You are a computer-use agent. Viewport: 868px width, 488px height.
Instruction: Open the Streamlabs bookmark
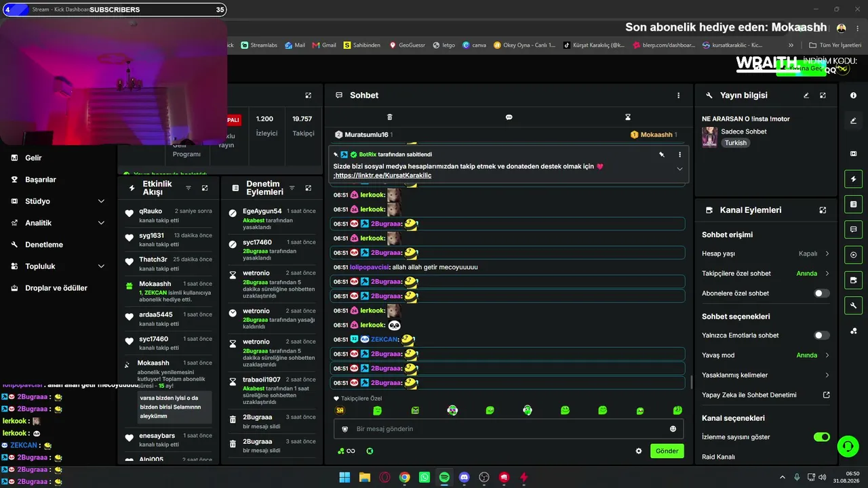259,45
